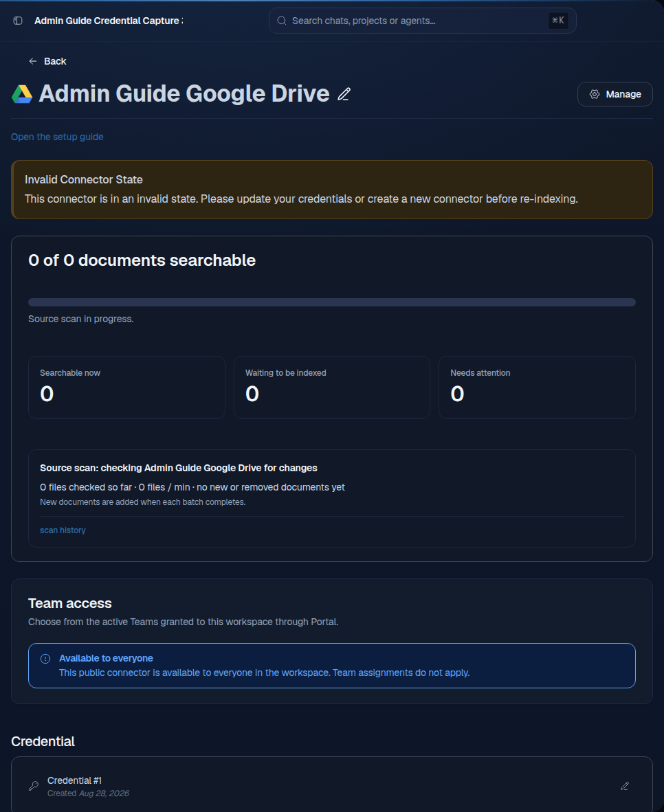Edit Credential #1 with pencil icon
The height and width of the screenshot is (812, 664).
[625, 786]
